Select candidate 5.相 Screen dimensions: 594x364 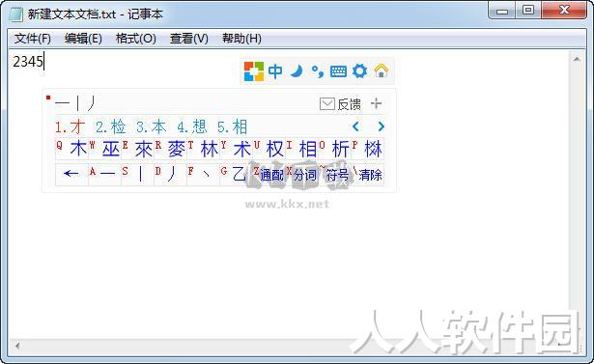pyautogui.click(x=232, y=126)
